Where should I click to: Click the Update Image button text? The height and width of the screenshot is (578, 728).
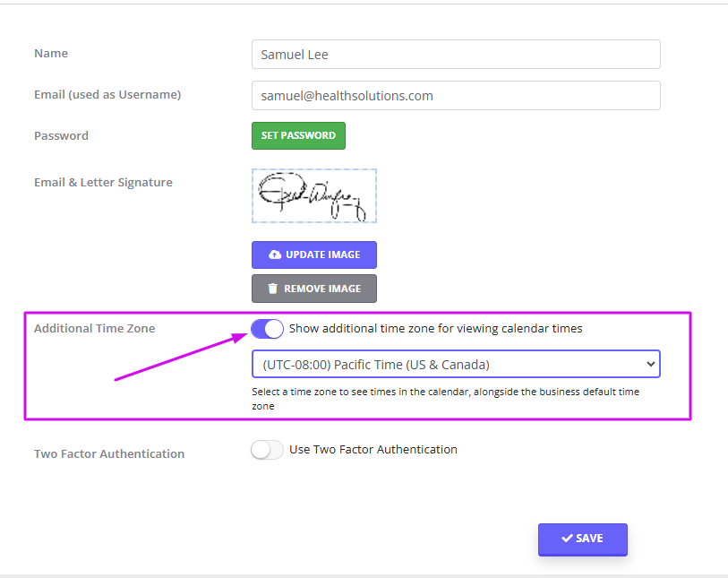coord(322,255)
